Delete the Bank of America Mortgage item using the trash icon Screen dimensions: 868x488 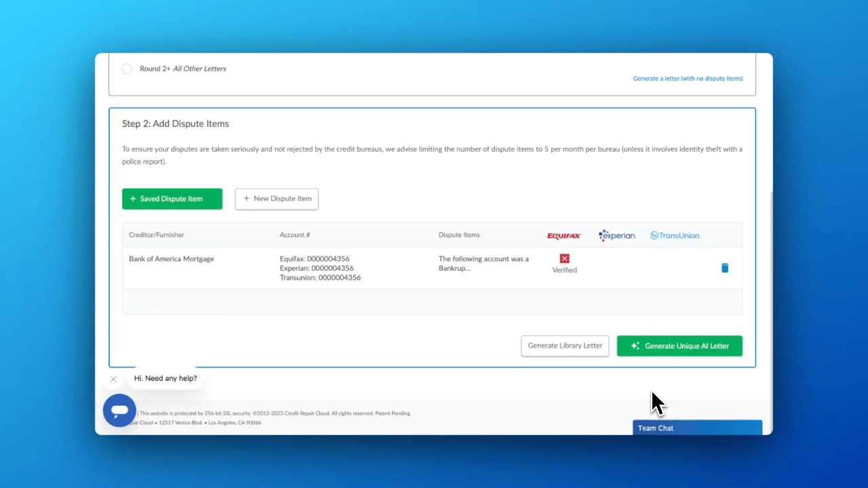click(x=724, y=268)
